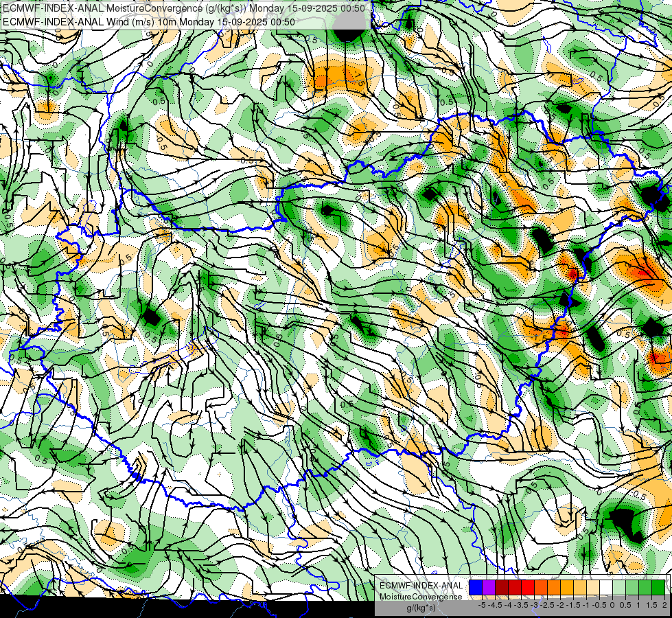Select legend swatch between 1 and 1.5 ticks
The image size is (672, 618).
pos(646,587)
